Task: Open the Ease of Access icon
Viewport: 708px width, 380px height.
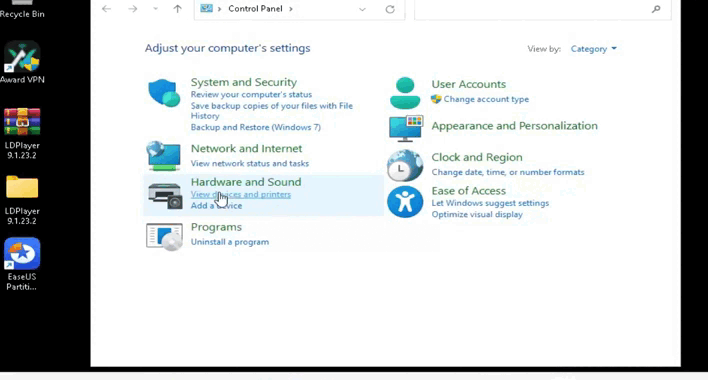Action: (405, 202)
